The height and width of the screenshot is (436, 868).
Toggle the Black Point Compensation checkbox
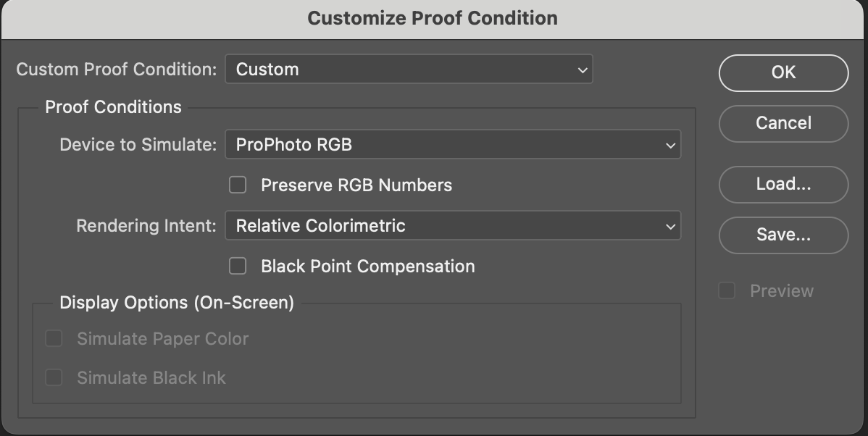point(238,266)
